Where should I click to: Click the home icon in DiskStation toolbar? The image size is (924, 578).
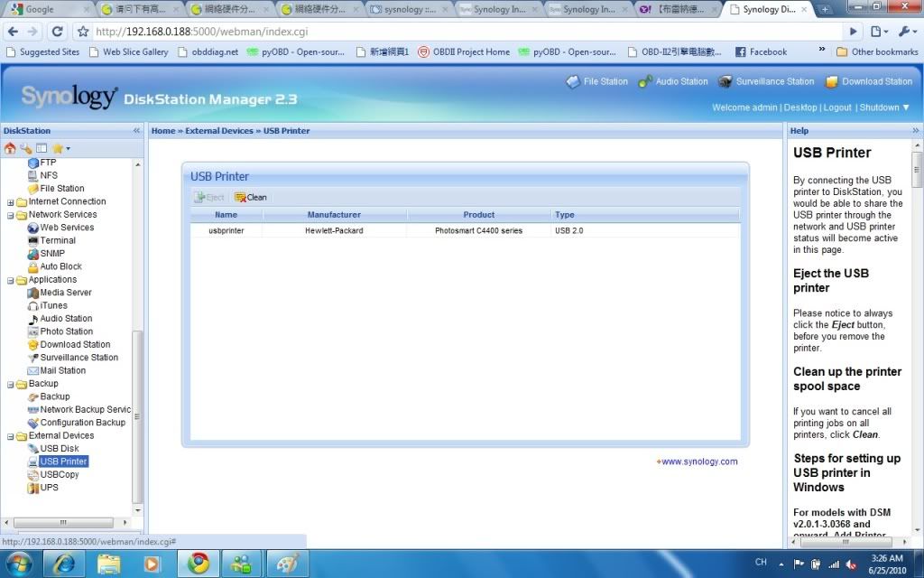click(x=10, y=148)
